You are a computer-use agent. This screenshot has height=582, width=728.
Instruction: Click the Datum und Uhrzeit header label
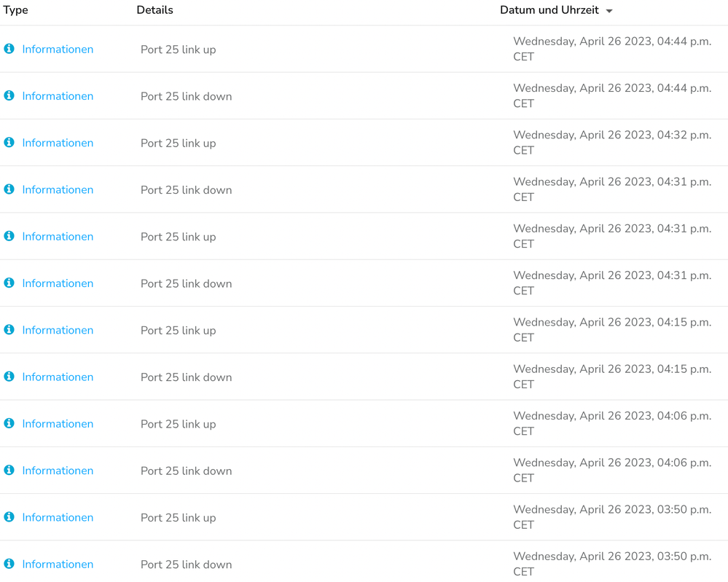coord(549,9)
